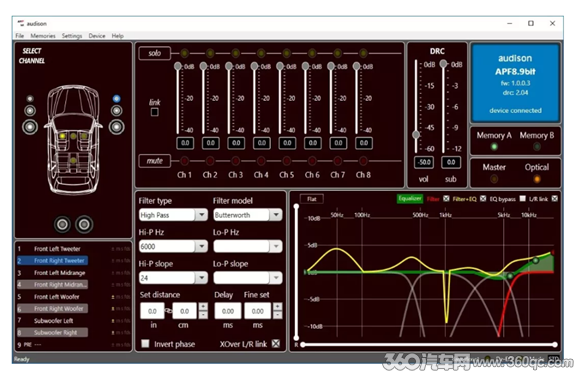Select Front Left Woofer in channel list
Image resolution: width=580 pixels, height=382 pixels.
[57, 297]
